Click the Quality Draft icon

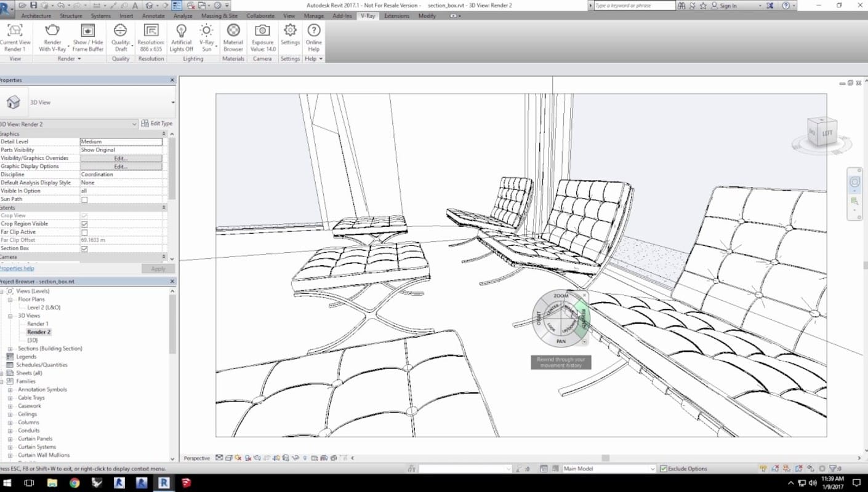click(x=121, y=31)
